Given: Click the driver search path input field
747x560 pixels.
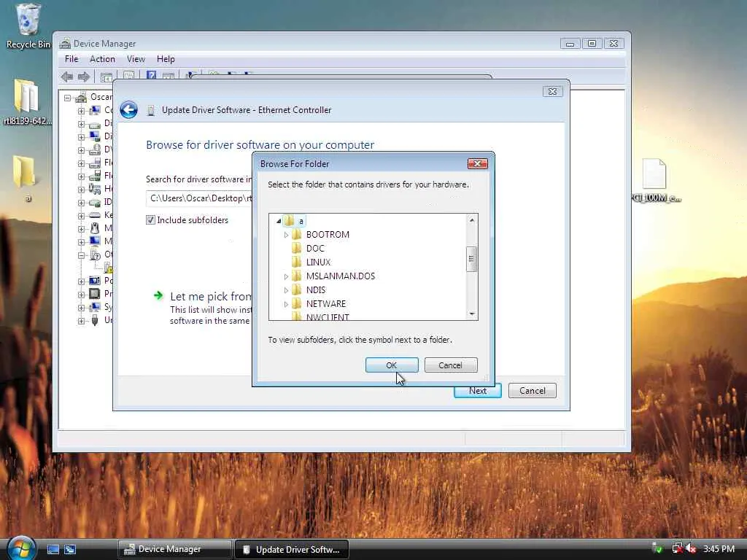Looking at the screenshot, I should (x=199, y=198).
